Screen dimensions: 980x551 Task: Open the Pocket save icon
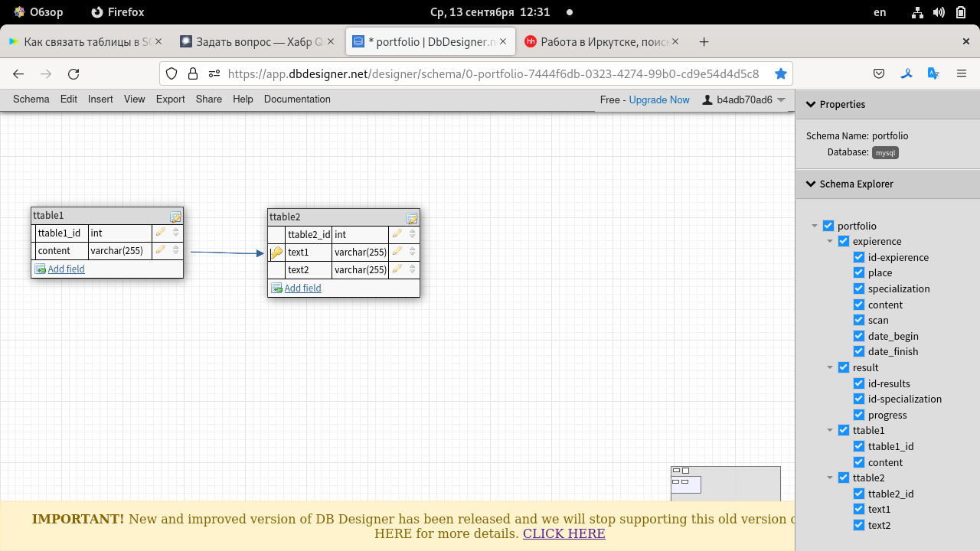coord(879,73)
